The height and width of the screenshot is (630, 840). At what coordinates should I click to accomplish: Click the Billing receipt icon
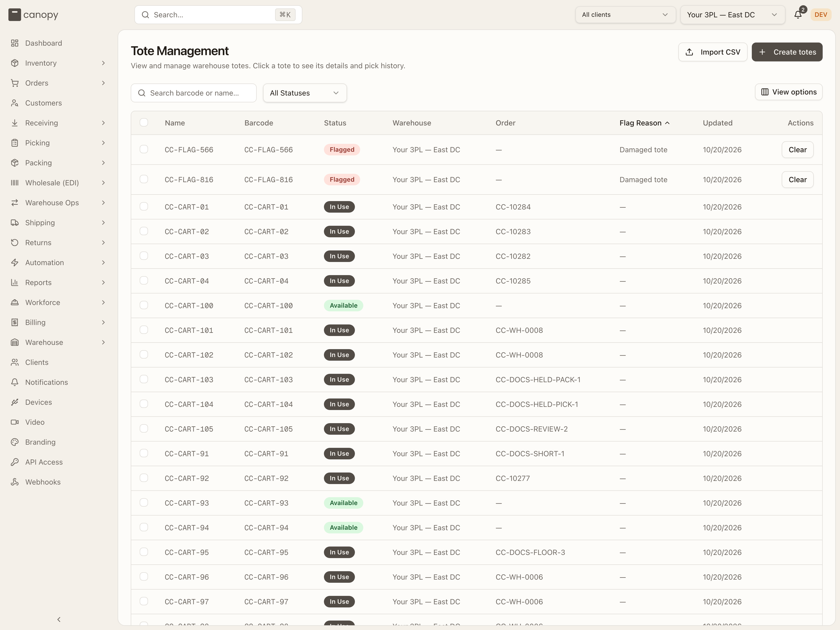(x=15, y=322)
